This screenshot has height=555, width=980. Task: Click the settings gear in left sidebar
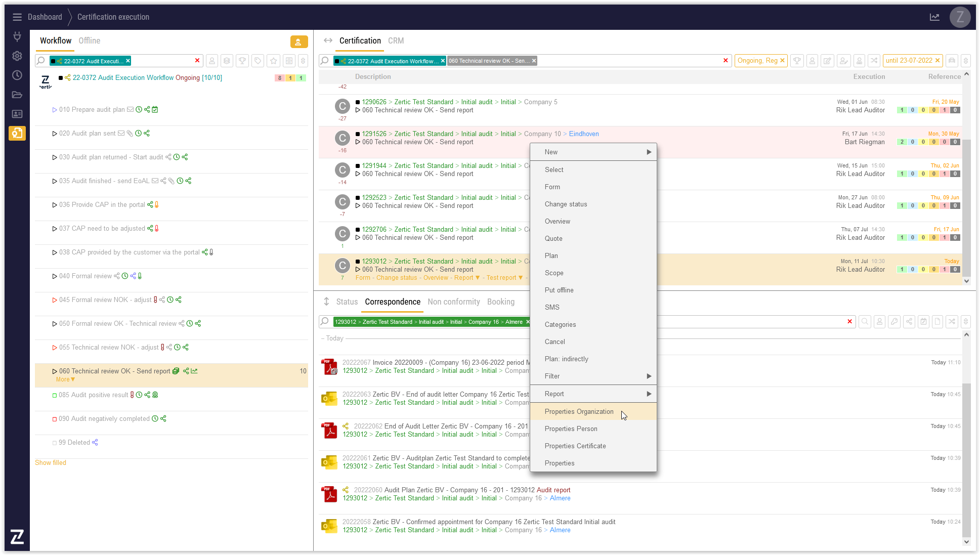tap(17, 56)
